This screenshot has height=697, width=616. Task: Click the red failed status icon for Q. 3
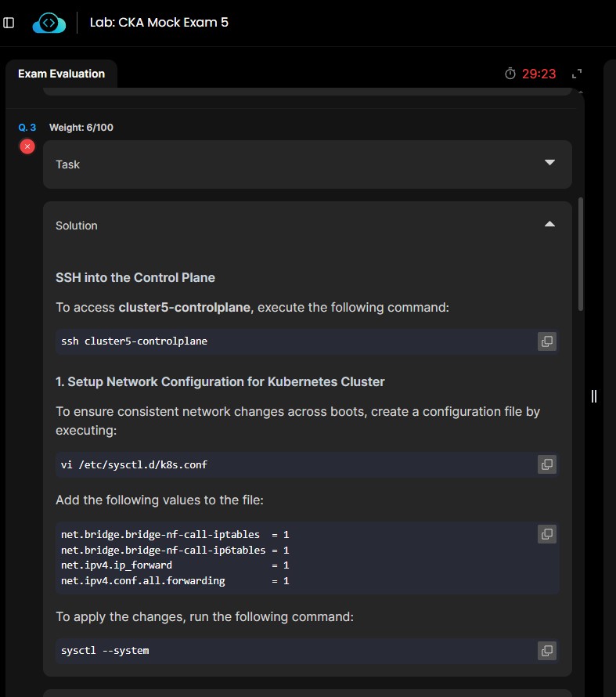(x=27, y=146)
